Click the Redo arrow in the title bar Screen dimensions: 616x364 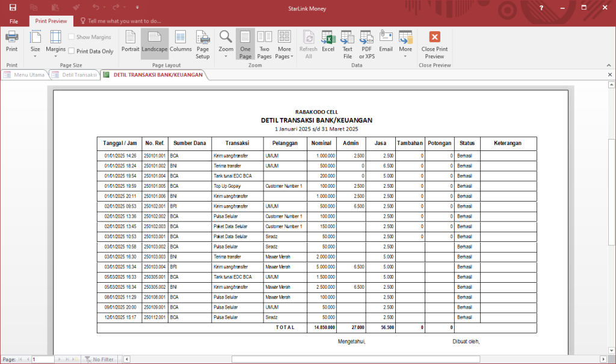coord(115,7)
